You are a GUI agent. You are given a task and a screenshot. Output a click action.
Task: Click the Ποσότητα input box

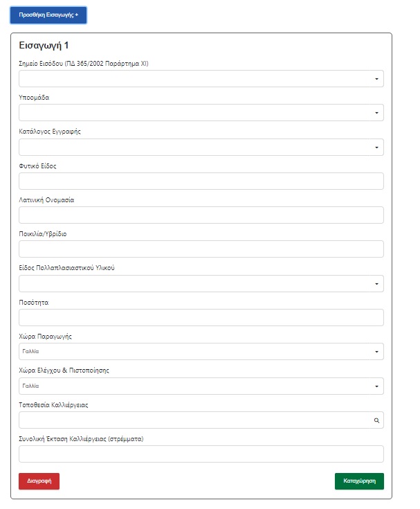(201, 317)
